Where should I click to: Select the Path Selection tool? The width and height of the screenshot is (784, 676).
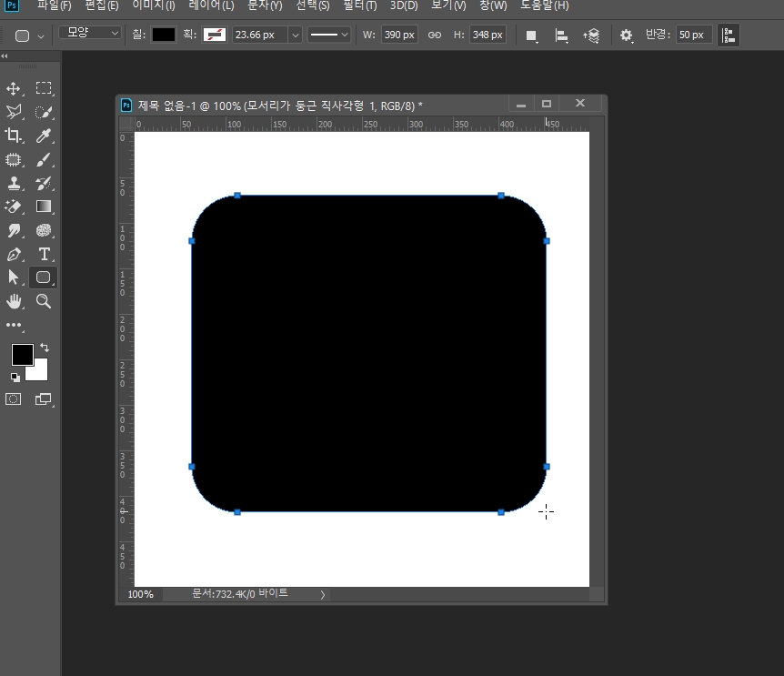point(14,277)
